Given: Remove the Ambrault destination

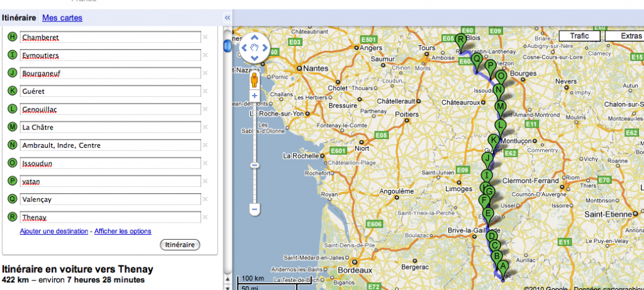Looking at the screenshot, I should [206, 145].
